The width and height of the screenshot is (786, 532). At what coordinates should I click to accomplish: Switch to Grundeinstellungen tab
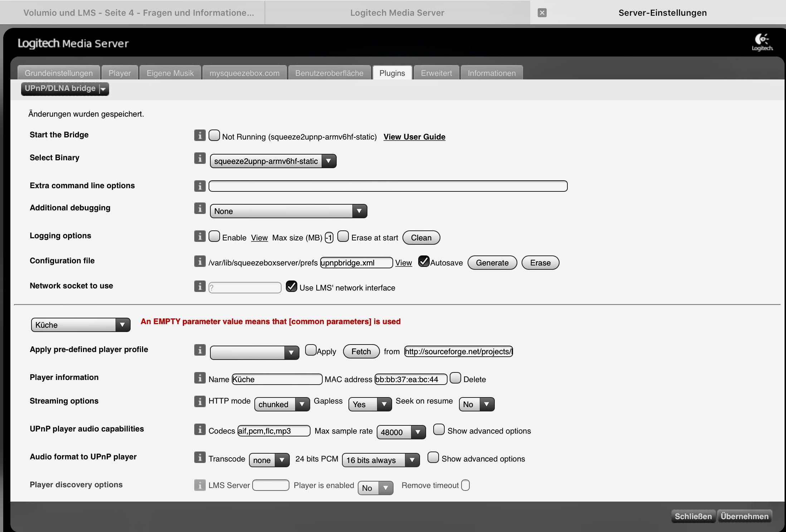(x=59, y=73)
